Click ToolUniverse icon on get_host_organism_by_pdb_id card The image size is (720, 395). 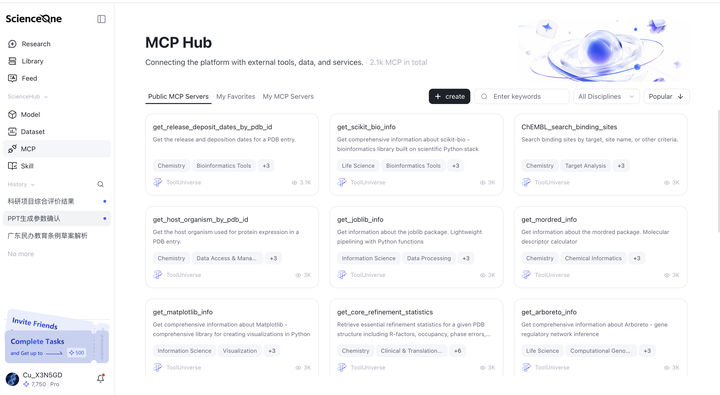point(158,275)
